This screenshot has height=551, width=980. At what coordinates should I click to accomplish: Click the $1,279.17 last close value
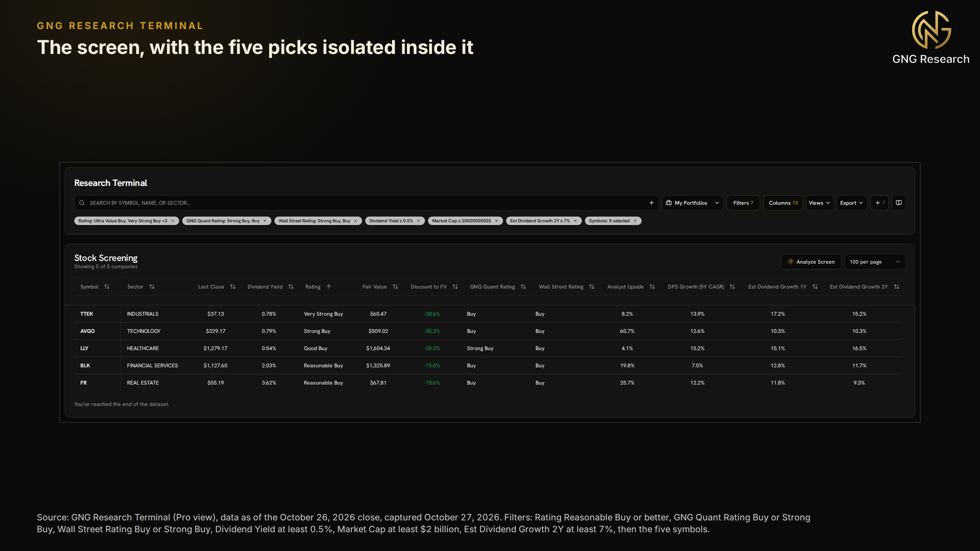[x=216, y=348]
